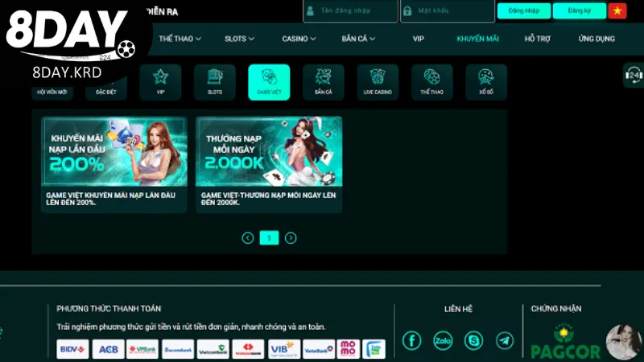
Task: Select the Slots promotions category icon
Action: (x=215, y=82)
